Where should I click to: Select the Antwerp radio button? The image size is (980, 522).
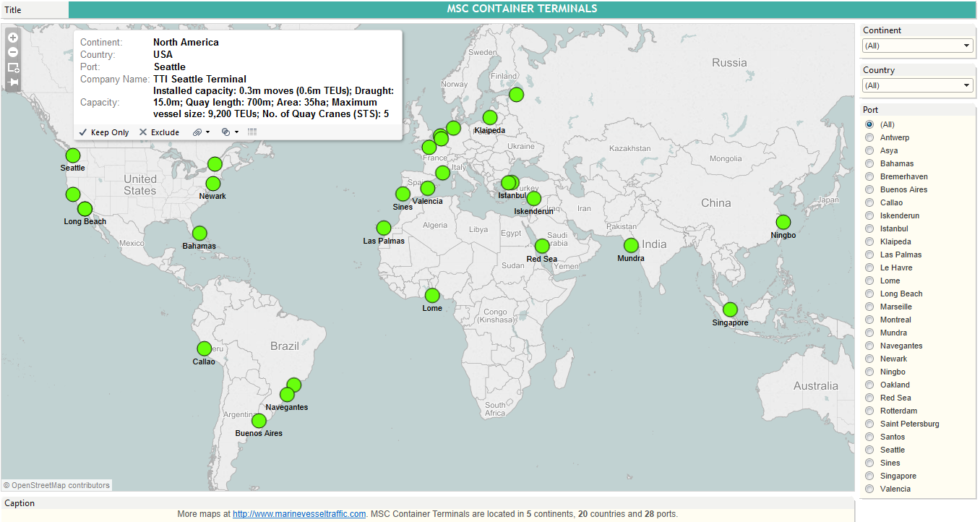click(x=869, y=137)
